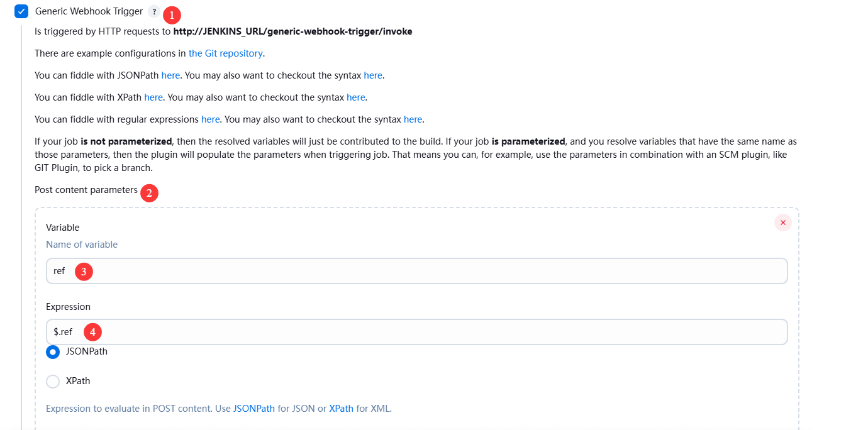This screenshot has height=430, width=868.
Task: Open the JSONPath syntax "here" link
Action: (373, 75)
